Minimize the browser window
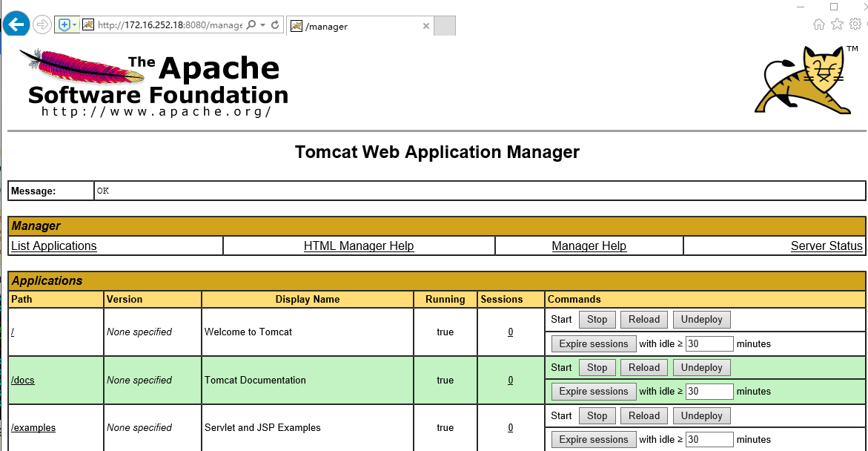The height and width of the screenshot is (451, 868). (x=801, y=7)
